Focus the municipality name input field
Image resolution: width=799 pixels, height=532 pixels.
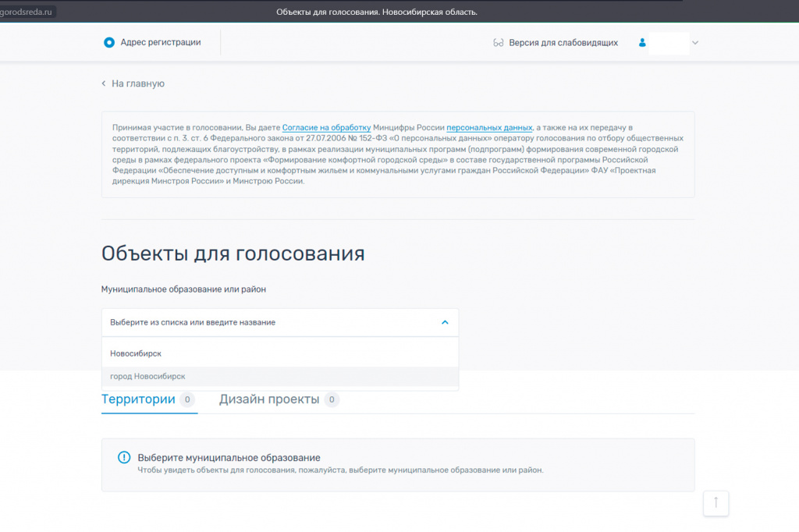point(265,322)
